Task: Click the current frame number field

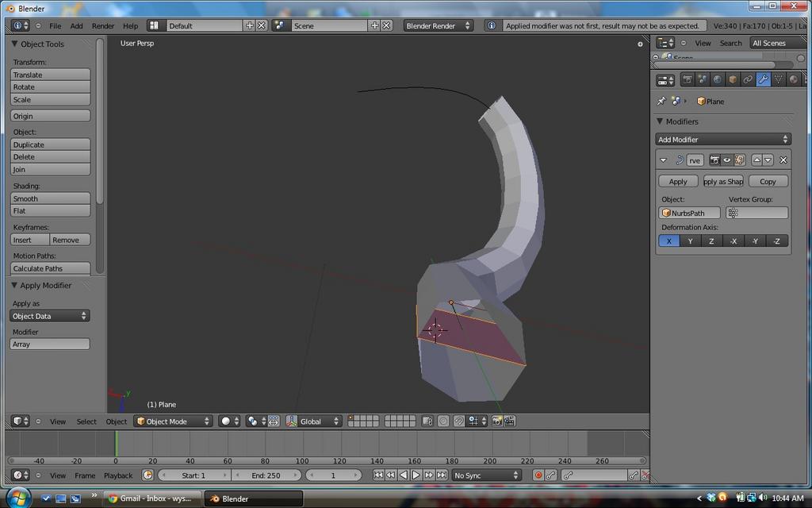Action: [x=333, y=475]
